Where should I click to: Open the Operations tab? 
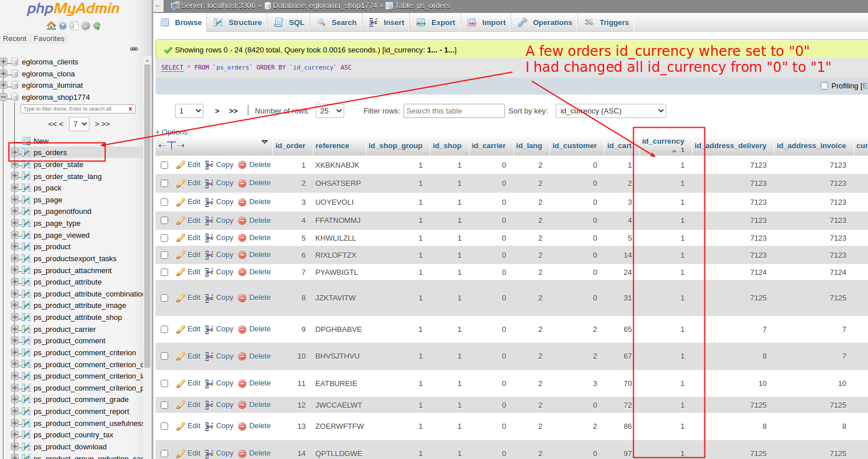pos(545,22)
